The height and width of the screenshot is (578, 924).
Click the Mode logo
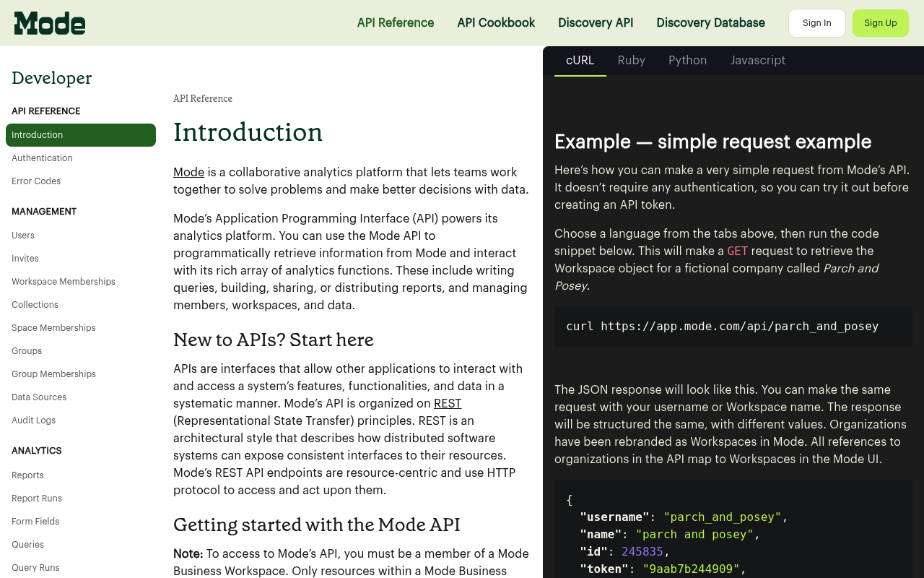(x=50, y=23)
